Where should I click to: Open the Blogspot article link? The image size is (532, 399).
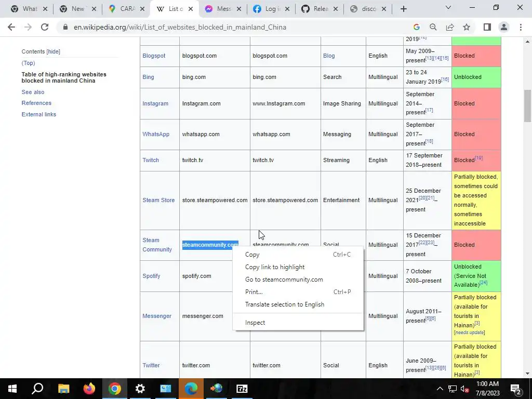point(154,56)
